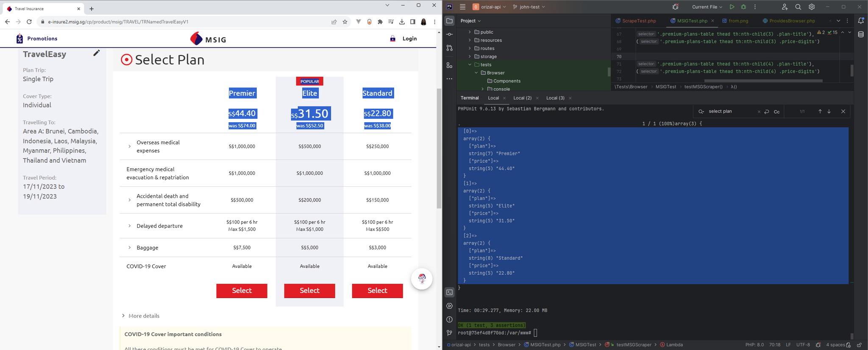The image size is (868, 350).
Task: Switch to ScrapeTest.php editor tab
Action: [x=636, y=21]
